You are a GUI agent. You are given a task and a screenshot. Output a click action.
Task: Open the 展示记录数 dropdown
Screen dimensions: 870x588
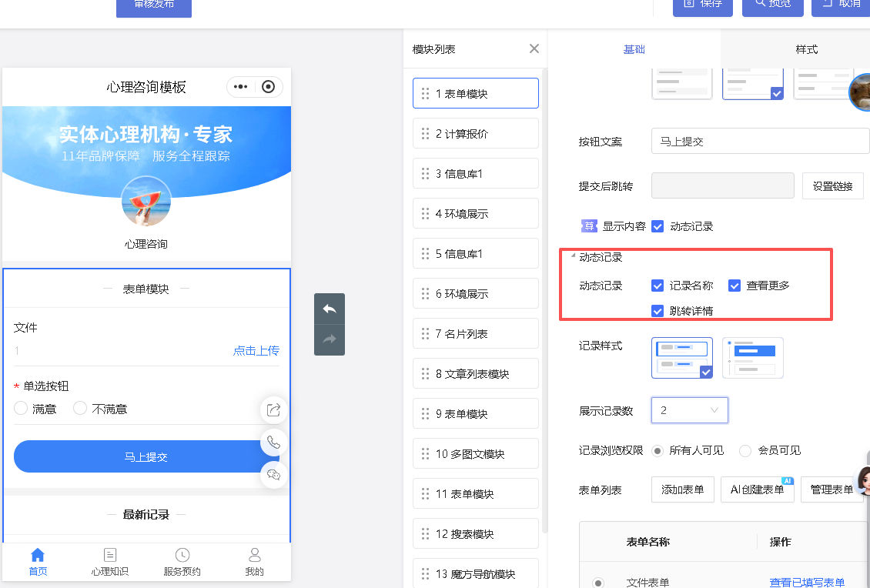click(x=689, y=410)
